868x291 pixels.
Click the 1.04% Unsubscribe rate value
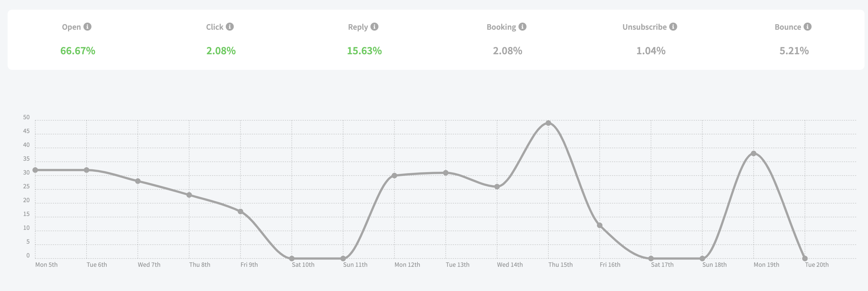pos(651,51)
